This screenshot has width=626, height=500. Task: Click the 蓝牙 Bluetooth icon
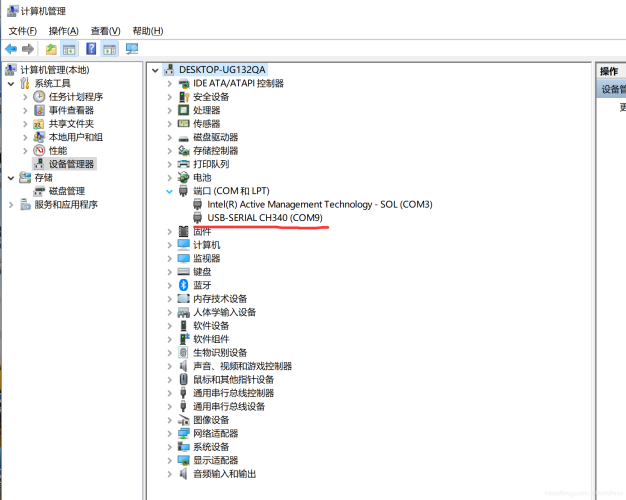pos(183,285)
